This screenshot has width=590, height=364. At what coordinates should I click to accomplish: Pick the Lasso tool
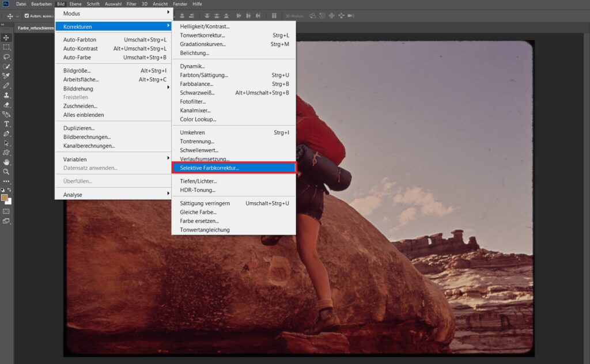[x=6, y=57]
